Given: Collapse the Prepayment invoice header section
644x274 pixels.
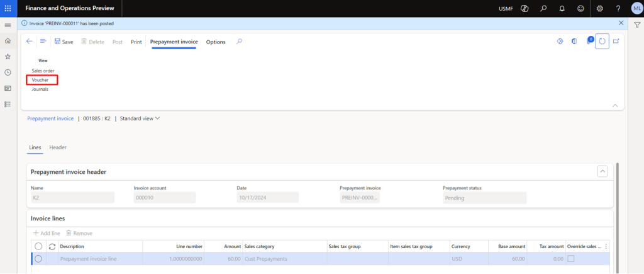Looking at the screenshot, I should (602, 171).
